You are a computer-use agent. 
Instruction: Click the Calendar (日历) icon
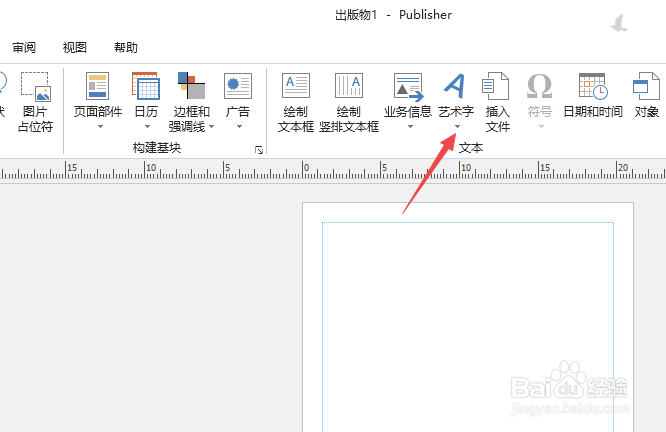[x=146, y=86]
